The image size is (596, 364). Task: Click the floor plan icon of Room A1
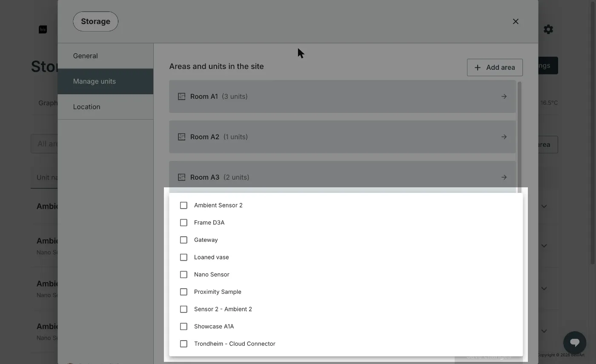[x=181, y=97]
